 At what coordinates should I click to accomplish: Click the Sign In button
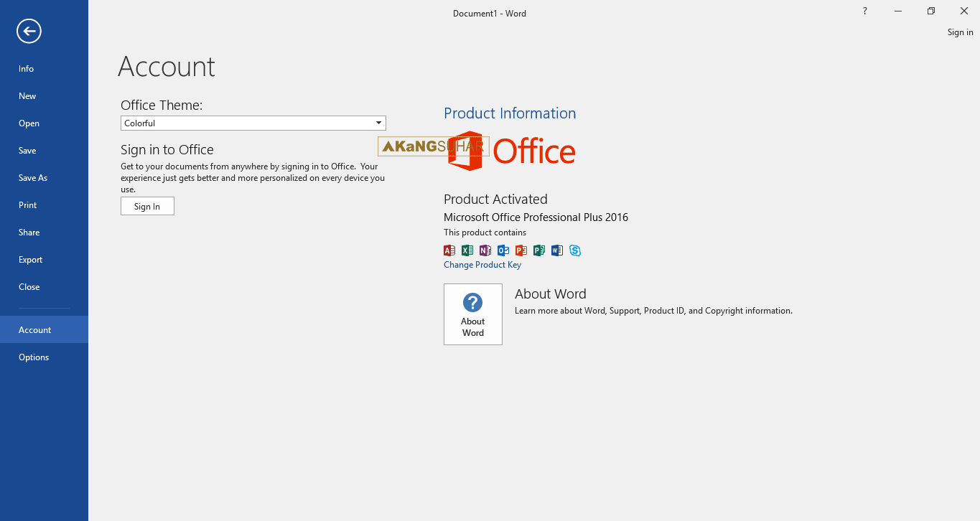pyautogui.click(x=147, y=206)
